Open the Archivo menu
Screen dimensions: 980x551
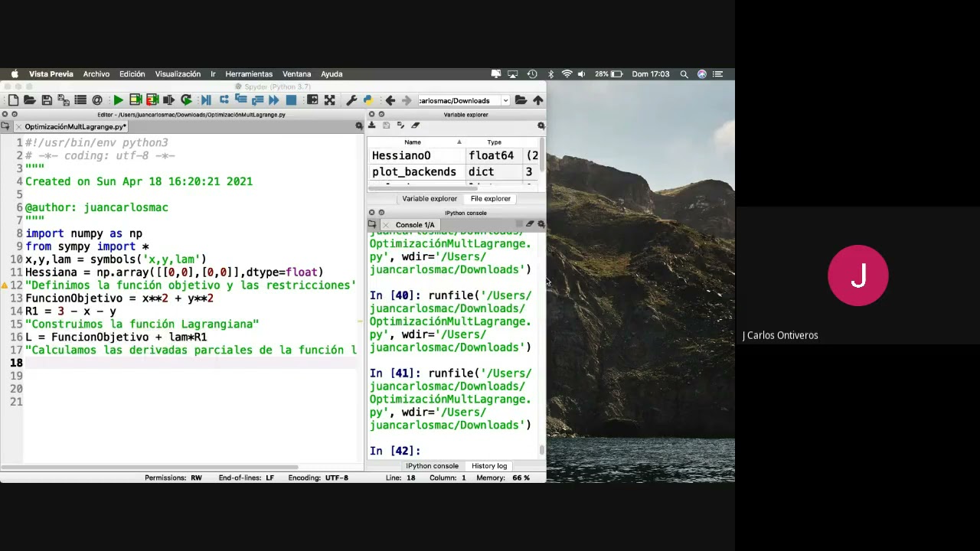96,74
